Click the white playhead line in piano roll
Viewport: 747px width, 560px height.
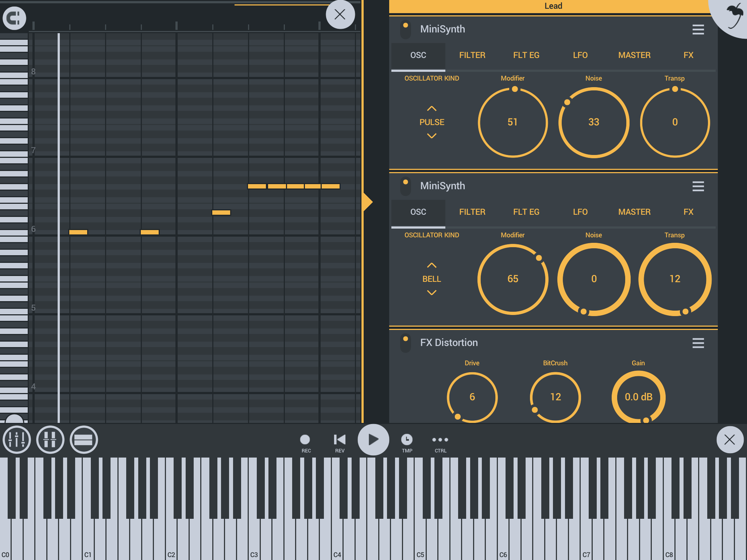(x=59, y=228)
